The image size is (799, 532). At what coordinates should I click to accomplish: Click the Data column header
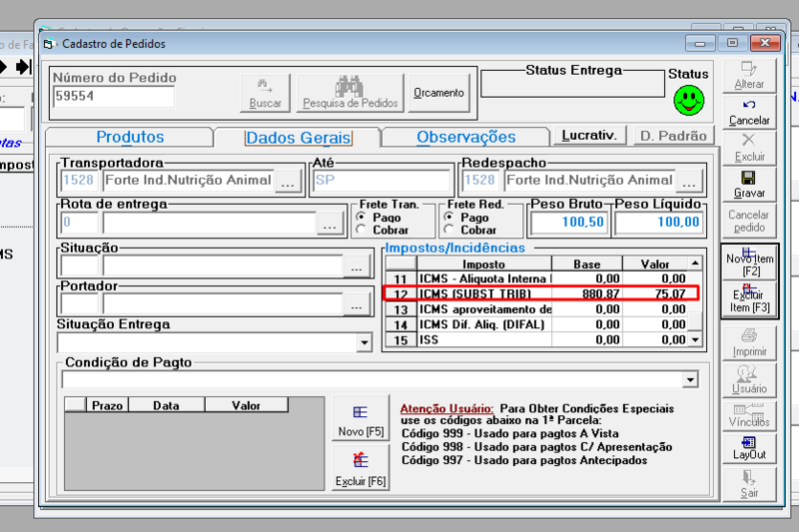coord(166,405)
